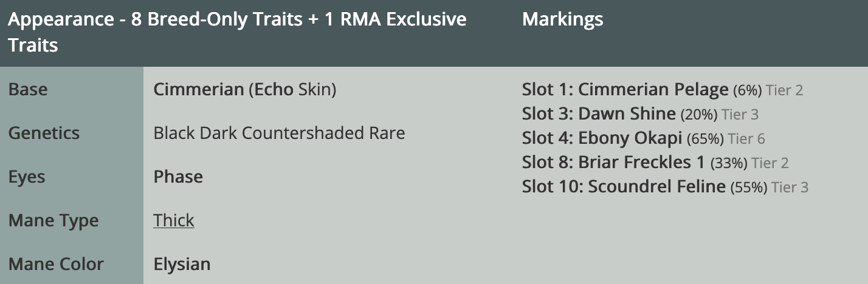
Task: Click the Genetics row label
Action: coord(44,133)
